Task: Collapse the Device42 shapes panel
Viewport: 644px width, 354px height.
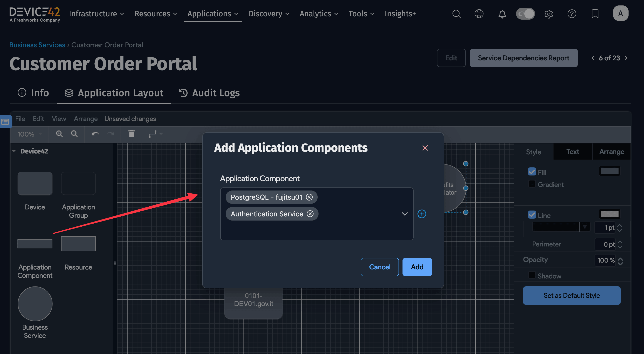Action: point(14,151)
